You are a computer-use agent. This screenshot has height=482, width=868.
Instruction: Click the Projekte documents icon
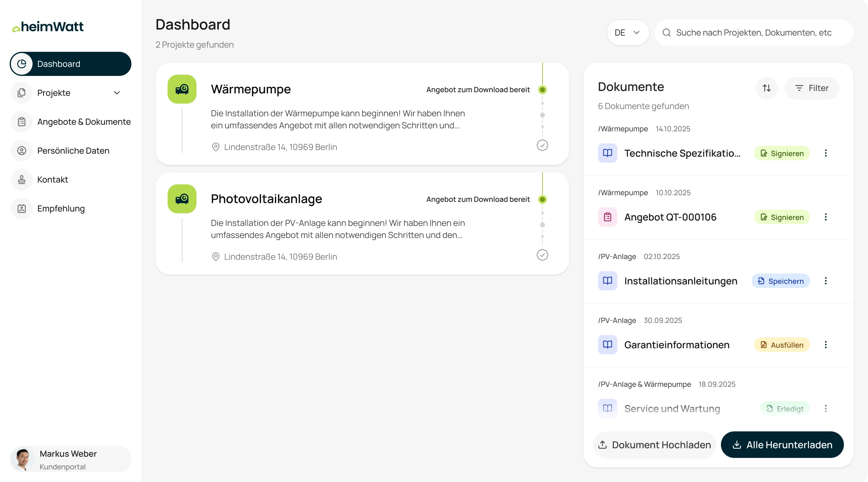[22, 93]
